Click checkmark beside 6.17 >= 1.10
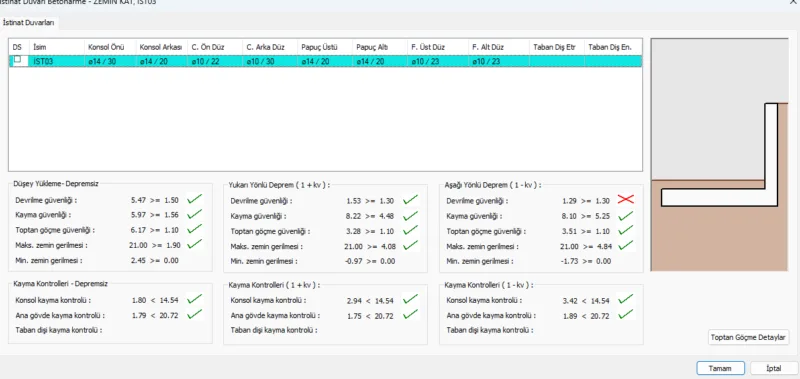Image resolution: width=800 pixels, height=379 pixels. point(194,230)
